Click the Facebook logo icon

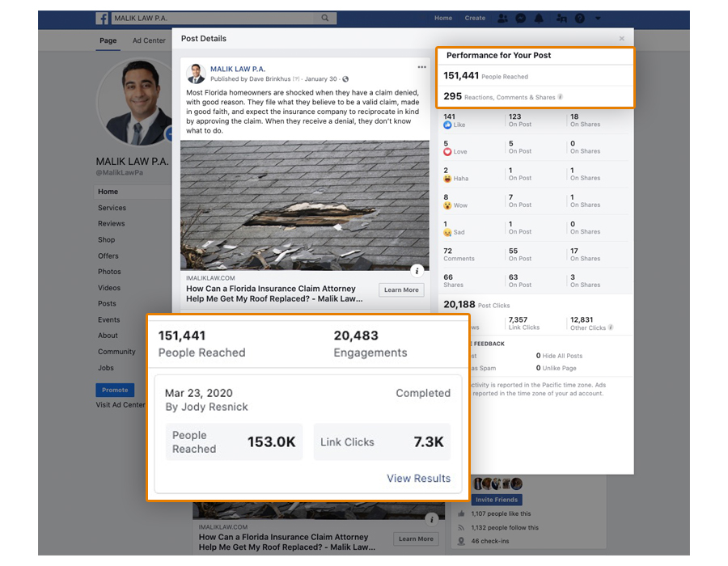pyautogui.click(x=102, y=18)
